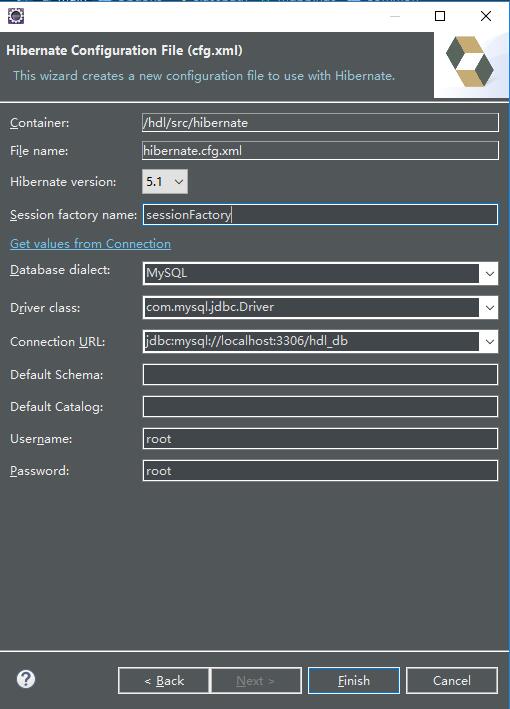Click the Finish button
The height and width of the screenshot is (709, 510).
click(354, 680)
